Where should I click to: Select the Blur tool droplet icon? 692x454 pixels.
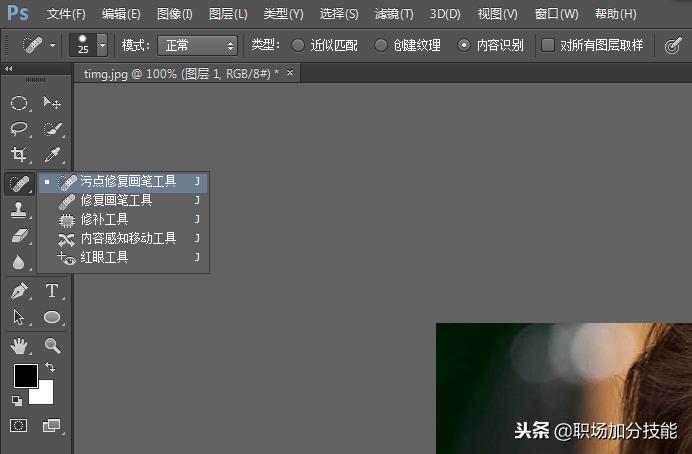coord(19,262)
